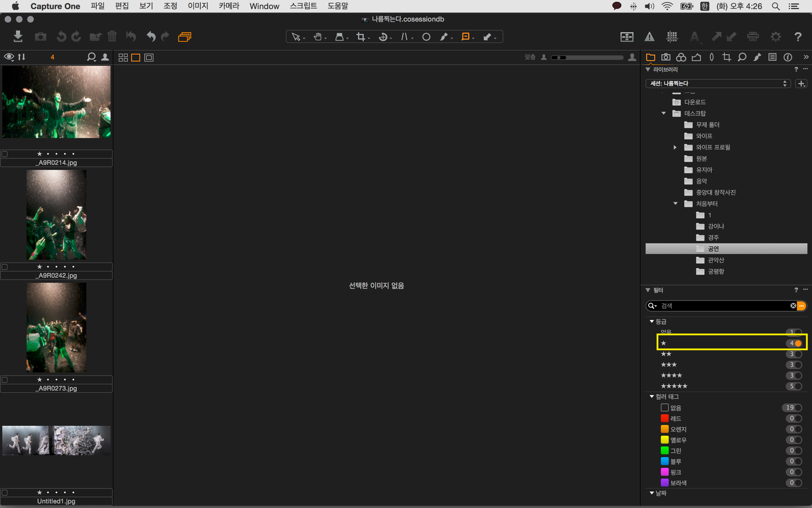Switch browser to grid view mode

pyautogui.click(x=123, y=58)
